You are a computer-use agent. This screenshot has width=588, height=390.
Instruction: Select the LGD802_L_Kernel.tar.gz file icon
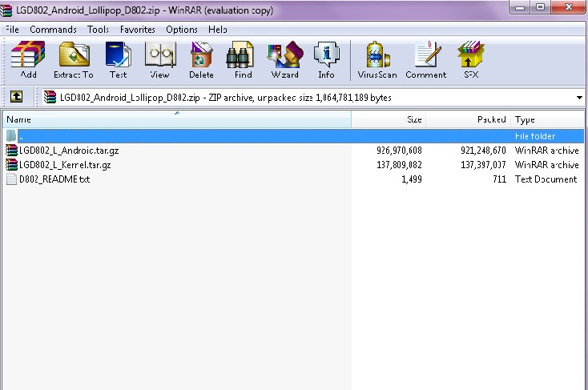[x=12, y=165]
